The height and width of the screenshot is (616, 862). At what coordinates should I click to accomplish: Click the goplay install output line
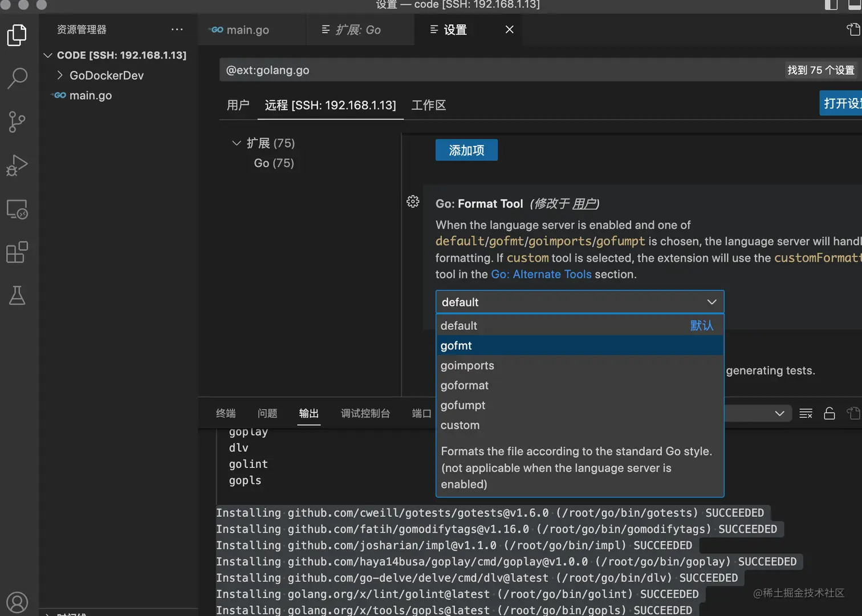(x=506, y=561)
